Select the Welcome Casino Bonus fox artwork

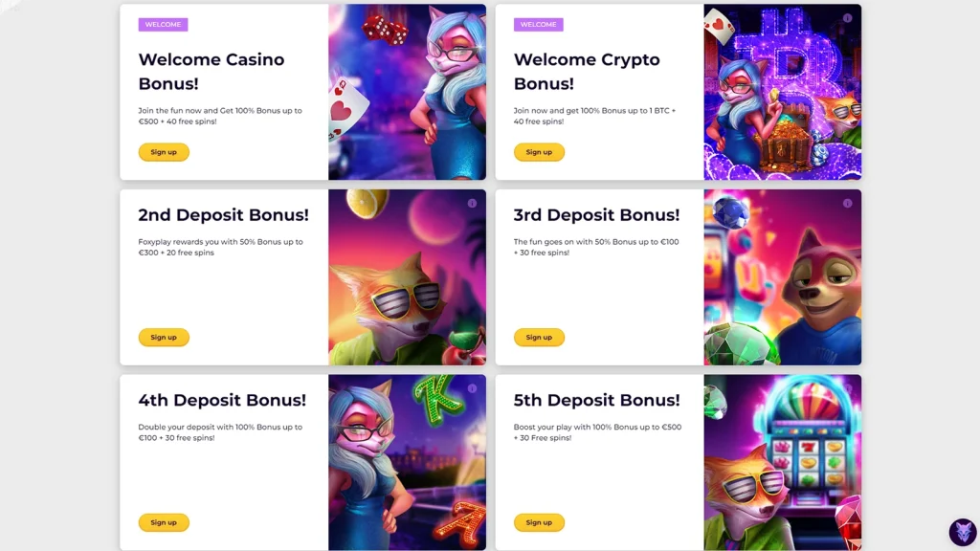pyautogui.click(x=407, y=92)
